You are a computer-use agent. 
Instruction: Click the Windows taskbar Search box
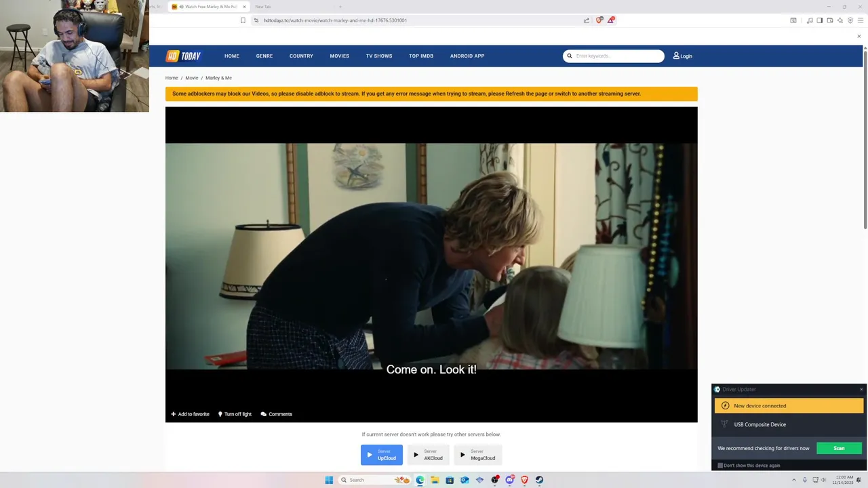tap(375, 480)
